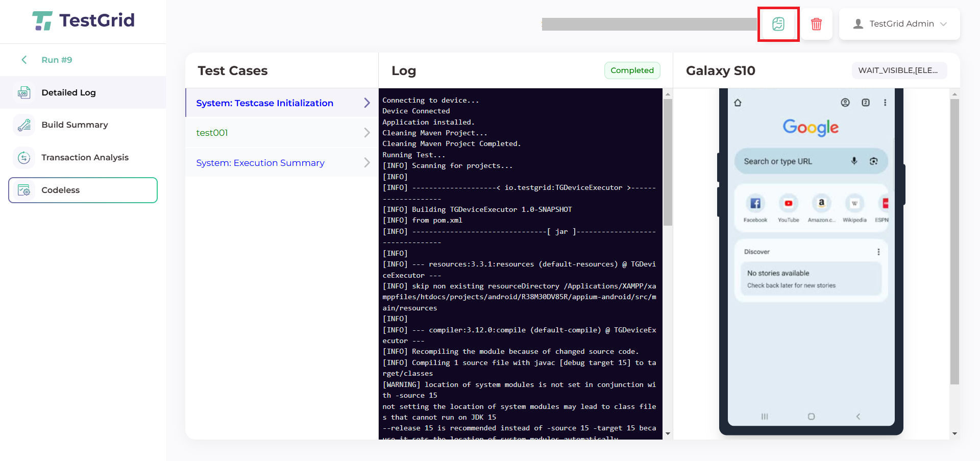980x461 pixels.
Task: Click the Codeless sidebar icon
Action: [x=24, y=190]
